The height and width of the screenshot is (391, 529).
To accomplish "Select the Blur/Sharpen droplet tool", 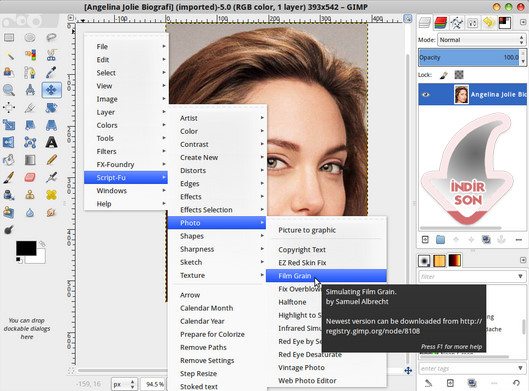I will (30, 213).
